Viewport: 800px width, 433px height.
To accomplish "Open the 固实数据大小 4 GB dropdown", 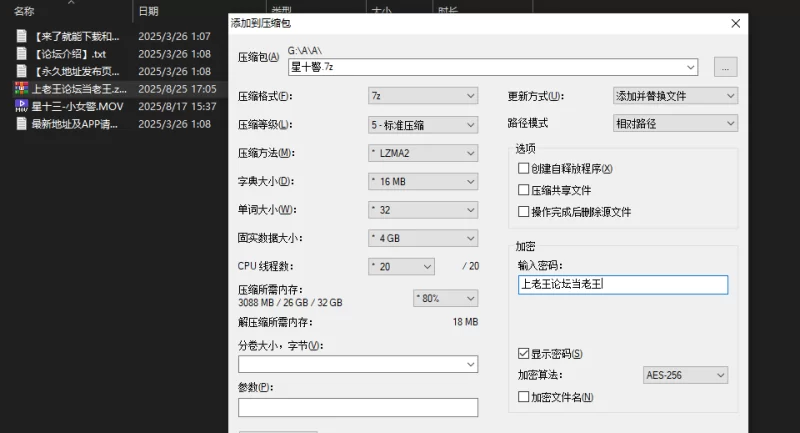I will (x=423, y=238).
